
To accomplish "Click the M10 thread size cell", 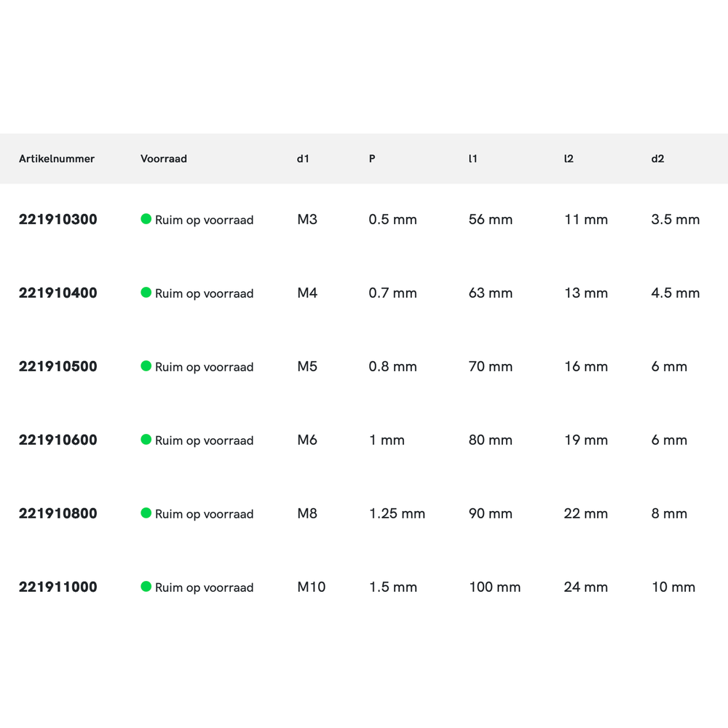I will click(311, 587).
